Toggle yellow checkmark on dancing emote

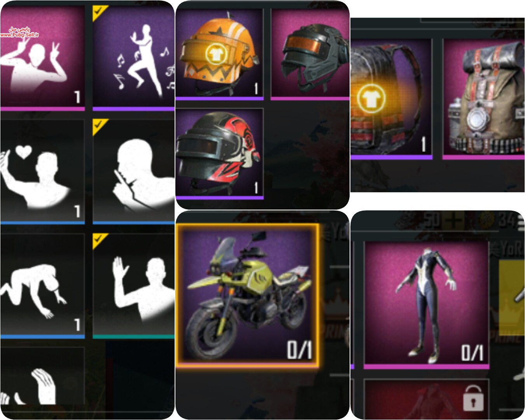point(99,12)
